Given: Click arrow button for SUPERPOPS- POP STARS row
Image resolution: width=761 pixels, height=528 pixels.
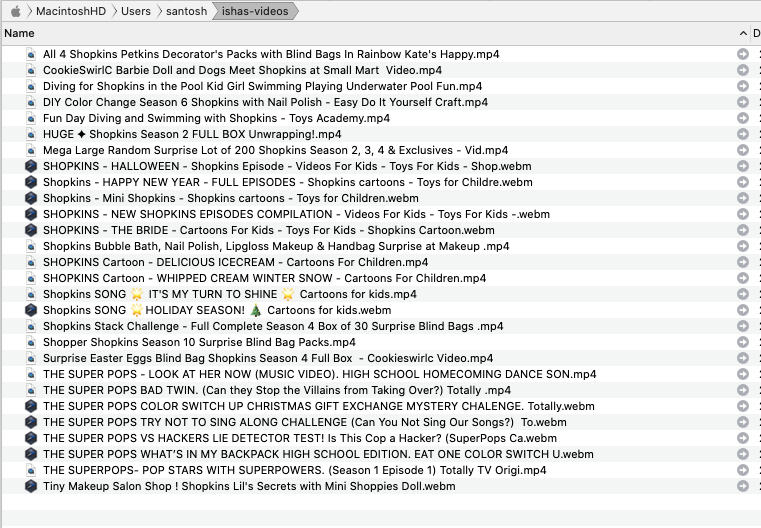Looking at the screenshot, I should [x=743, y=471].
